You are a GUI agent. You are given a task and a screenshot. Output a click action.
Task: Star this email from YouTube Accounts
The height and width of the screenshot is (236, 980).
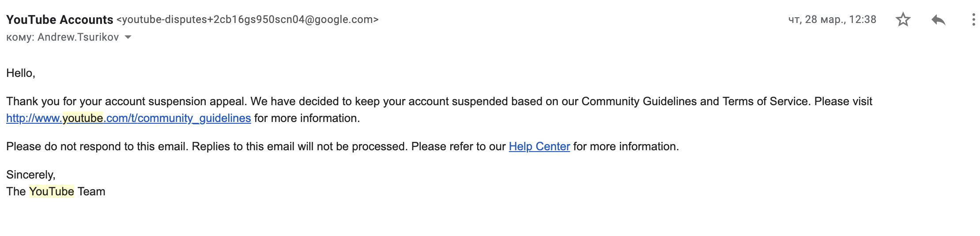tap(903, 19)
